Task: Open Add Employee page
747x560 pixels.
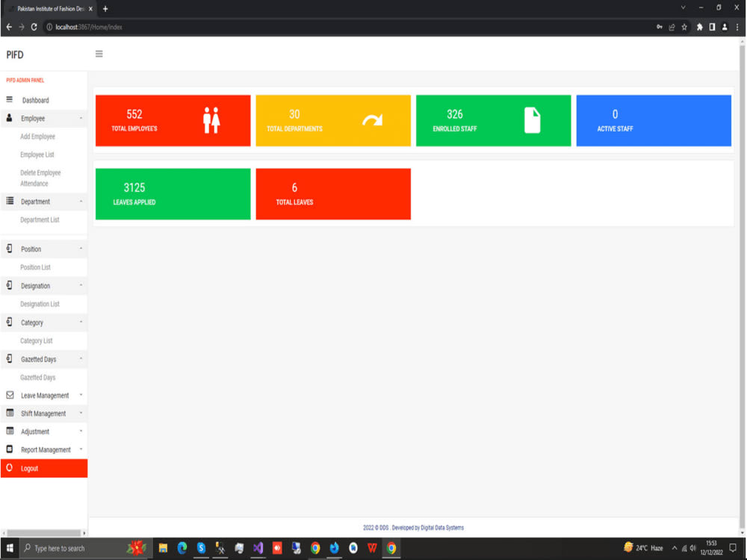Action: [x=37, y=137]
